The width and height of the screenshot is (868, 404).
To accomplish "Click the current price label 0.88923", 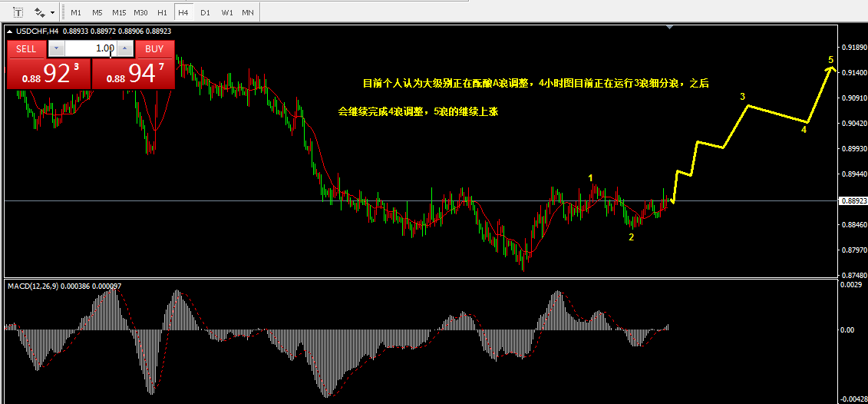I will tap(852, 200).
